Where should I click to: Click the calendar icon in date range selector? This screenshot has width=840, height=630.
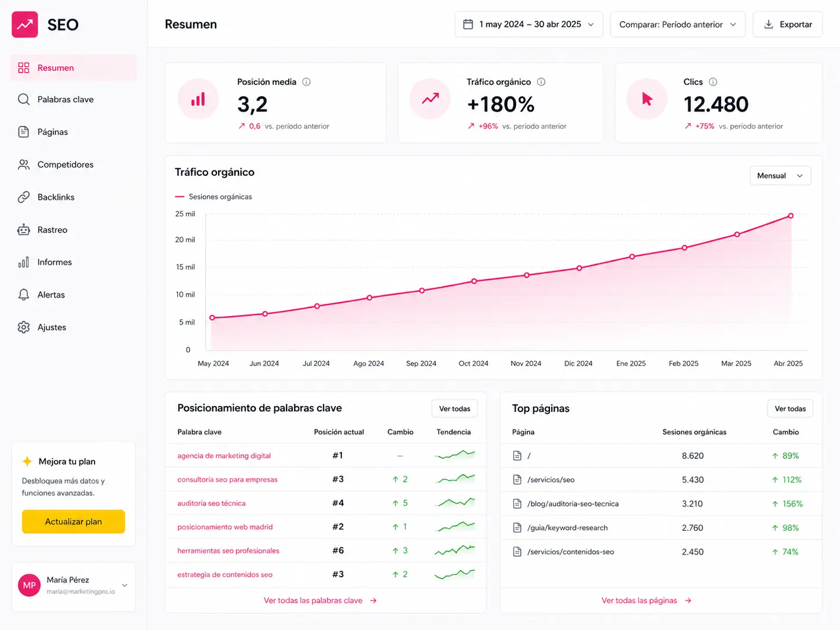point(468,24)
